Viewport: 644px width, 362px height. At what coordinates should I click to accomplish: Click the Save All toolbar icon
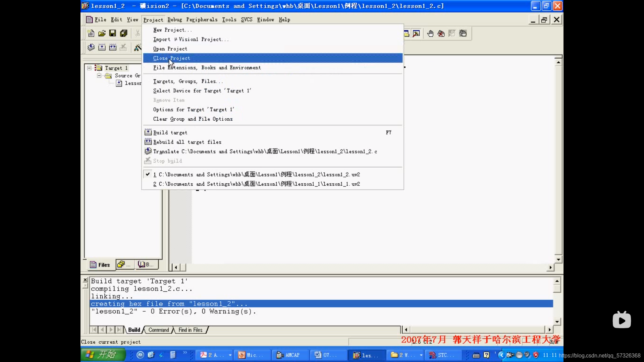(124, 33)
